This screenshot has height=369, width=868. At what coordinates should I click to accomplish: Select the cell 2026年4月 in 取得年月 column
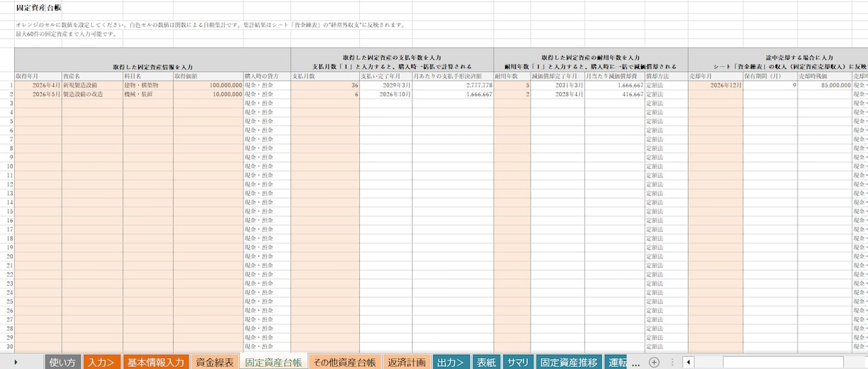tap(38, 85)
